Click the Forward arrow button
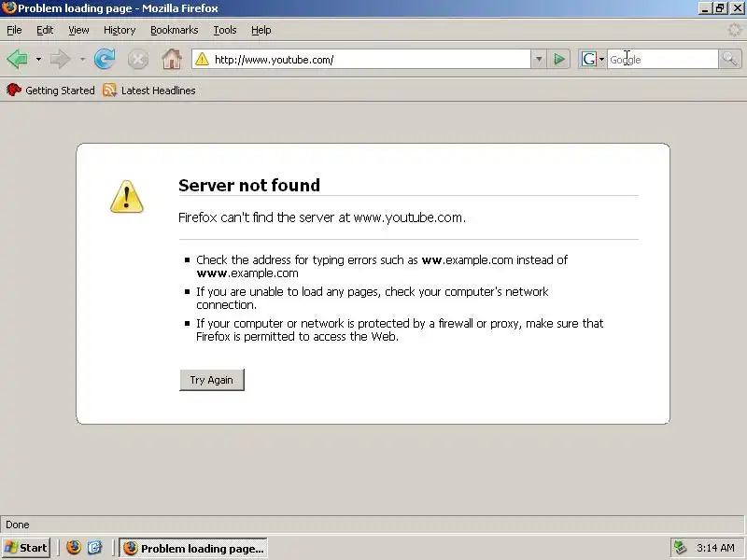The image size is (747, 560). coord(60,59)
